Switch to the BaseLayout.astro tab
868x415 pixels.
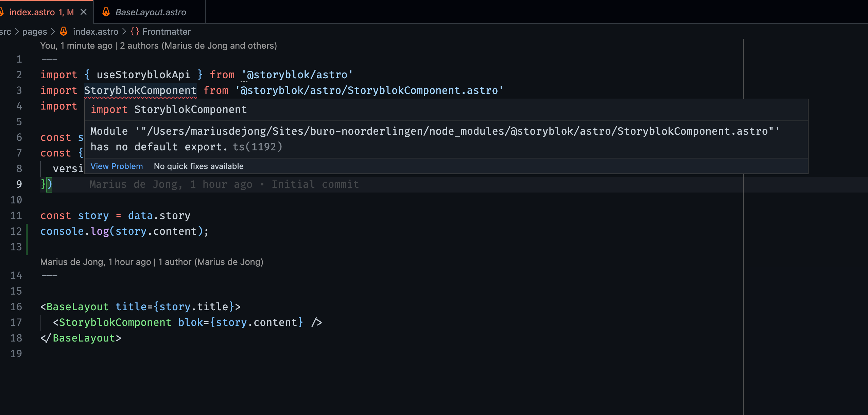151,12
